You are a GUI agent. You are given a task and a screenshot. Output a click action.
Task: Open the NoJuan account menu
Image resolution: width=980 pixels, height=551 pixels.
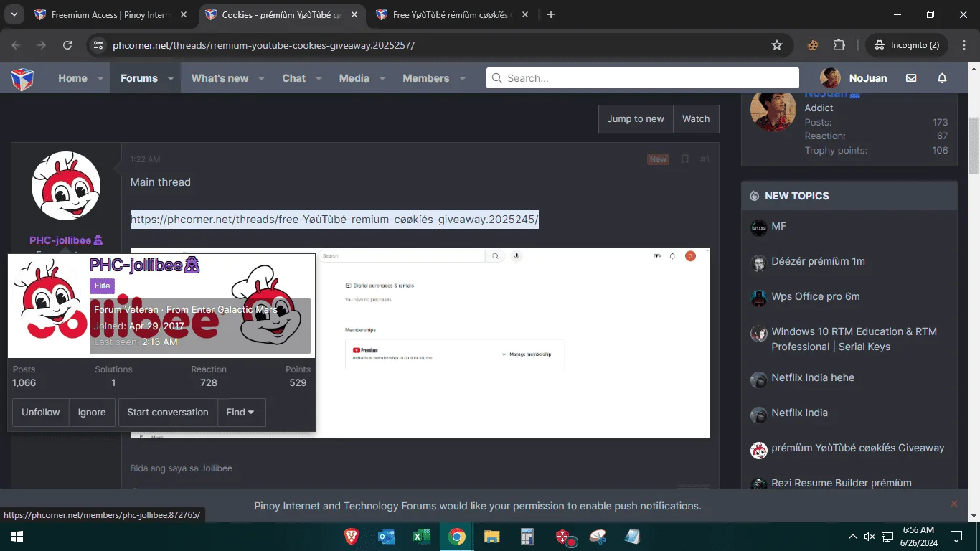[x=855, y=78]
